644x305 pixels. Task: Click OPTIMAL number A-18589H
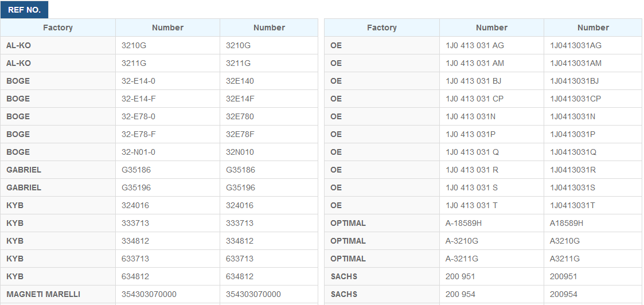tap(491, 224)
